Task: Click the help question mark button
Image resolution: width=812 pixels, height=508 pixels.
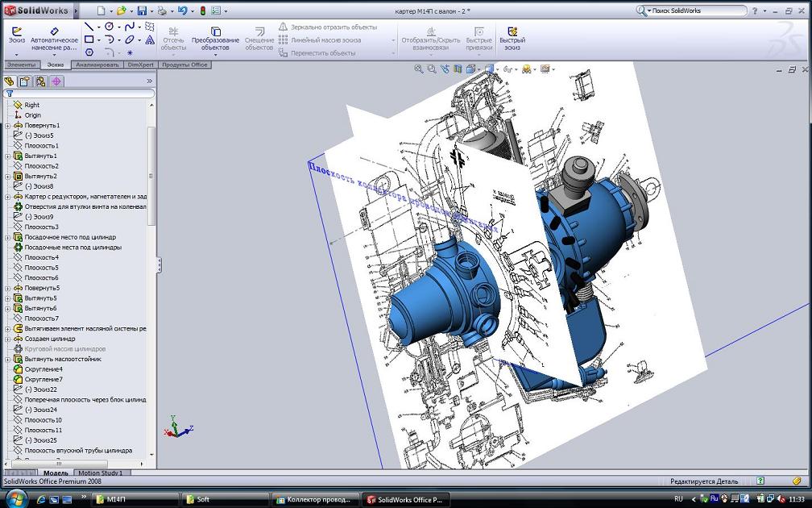Action: [x=755, y=10]
